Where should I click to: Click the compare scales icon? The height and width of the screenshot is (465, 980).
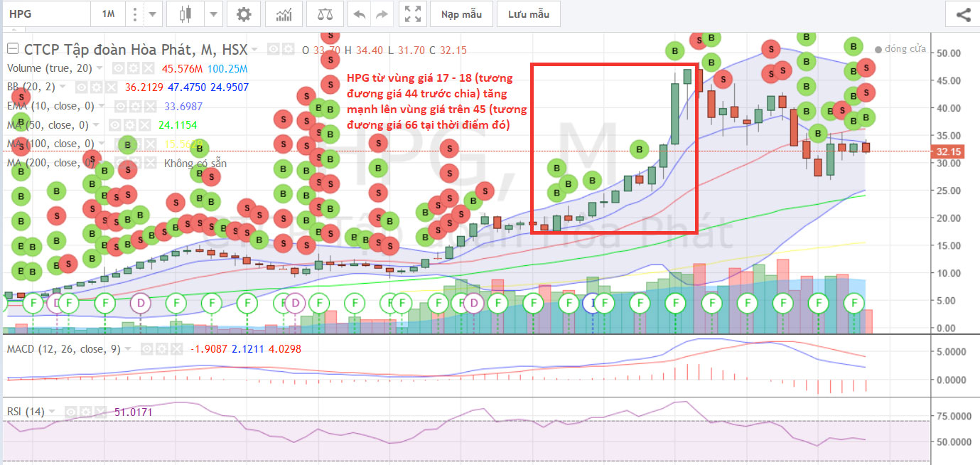pyautogui.click(x=325, y=14)
